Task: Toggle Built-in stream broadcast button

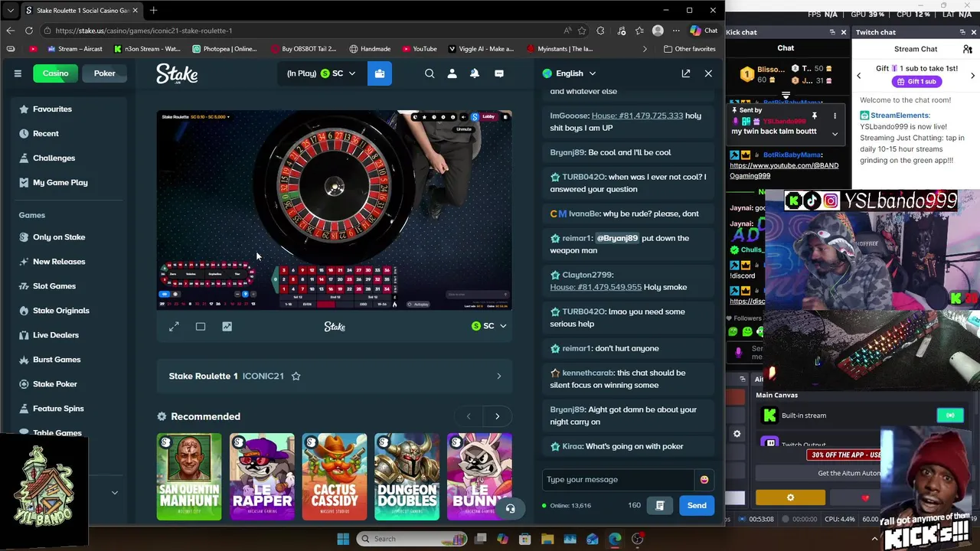Action: pyautogui.click(x=950, y=416)
